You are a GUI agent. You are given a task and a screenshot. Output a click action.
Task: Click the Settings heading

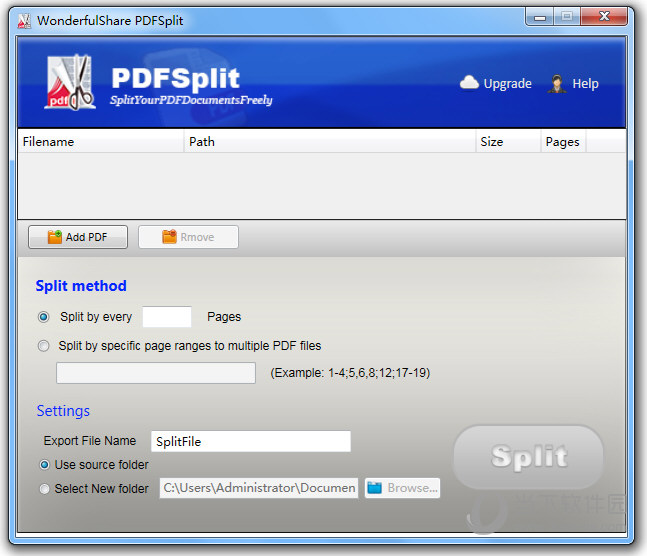(x=63, y=411)
